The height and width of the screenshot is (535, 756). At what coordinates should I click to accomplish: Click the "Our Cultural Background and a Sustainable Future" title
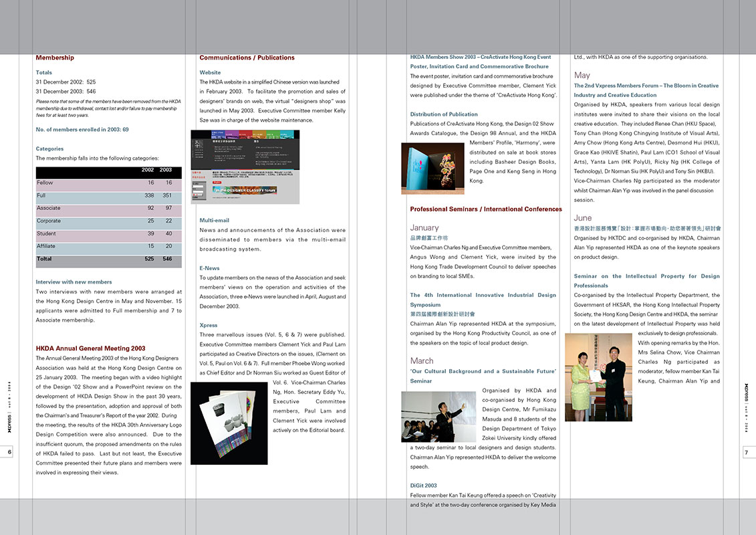[483, 376]
